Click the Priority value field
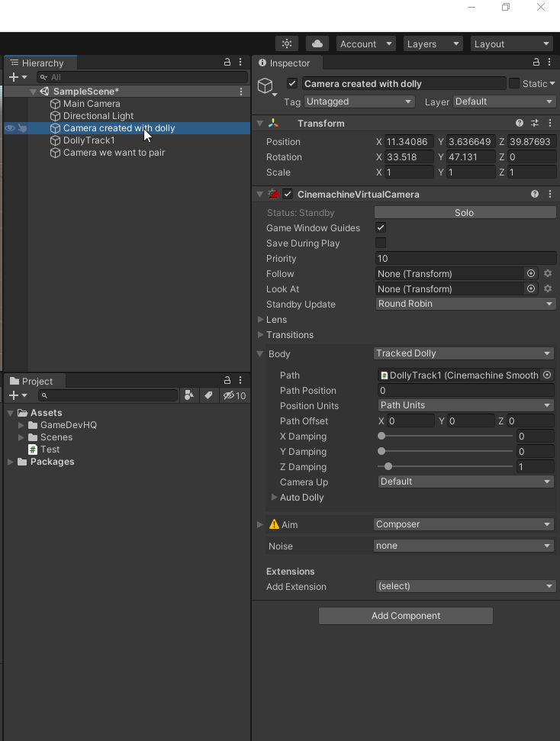This screenshot has height=741, width=560. tap(465, 259)
